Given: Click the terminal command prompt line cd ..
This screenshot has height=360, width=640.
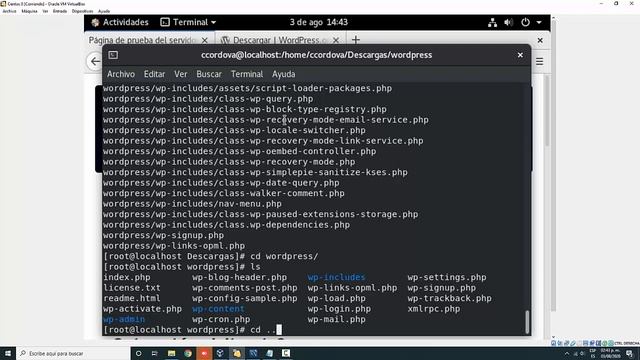Looking at the screenshot, I should [x=192, y=329].
